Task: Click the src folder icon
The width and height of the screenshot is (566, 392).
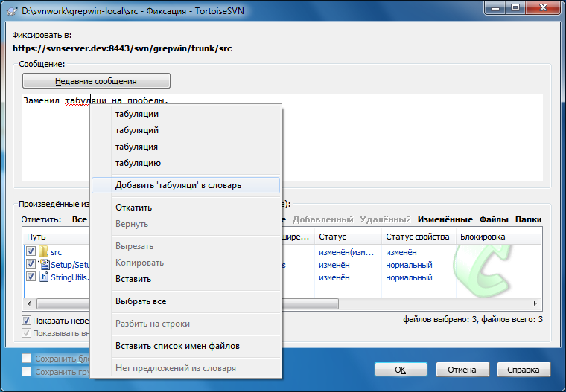Action: (43, 251)
